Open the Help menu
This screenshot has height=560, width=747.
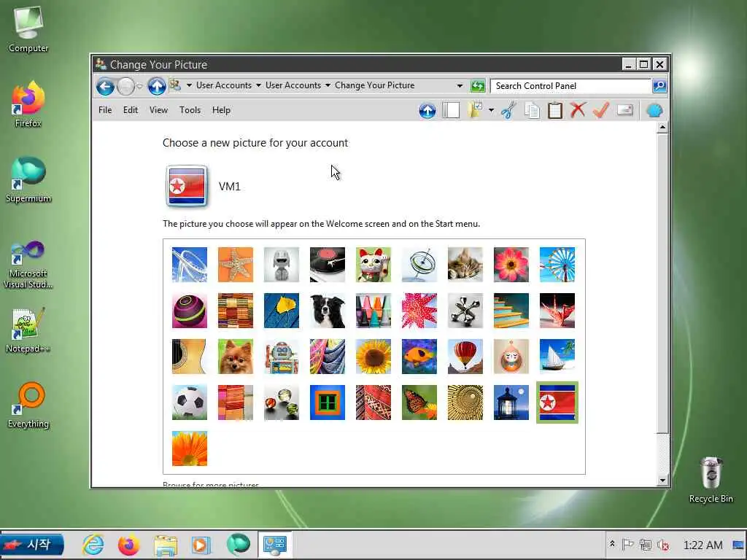pyautogui.click(x=222, y=110)
